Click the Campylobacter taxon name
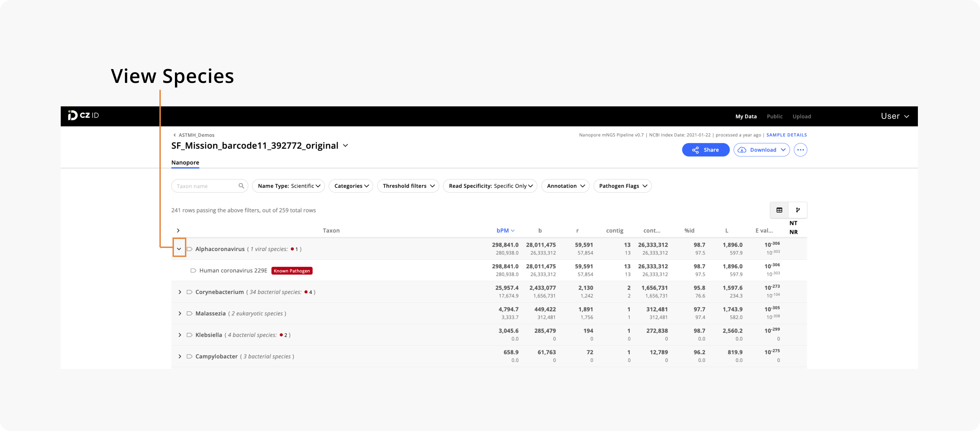This screenshot has height=431, width=980. point(216,356)
